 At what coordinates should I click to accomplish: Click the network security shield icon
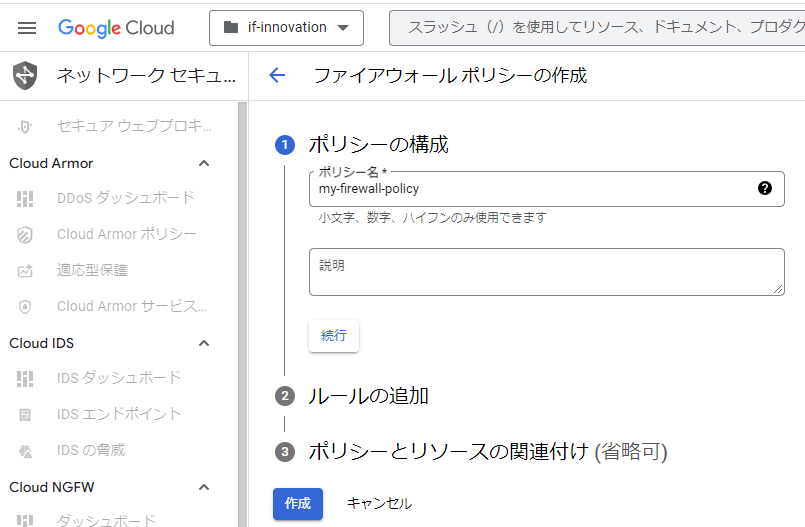[x=25, y=75]
